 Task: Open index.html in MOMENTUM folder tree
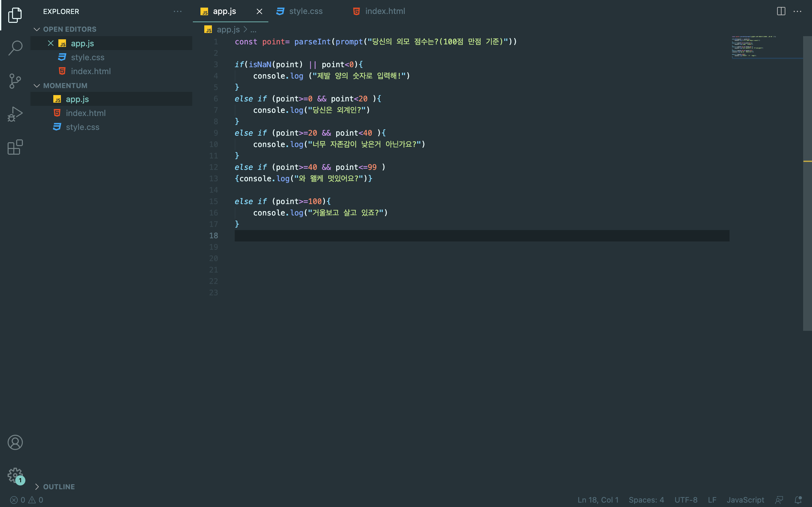click(86, 113)
